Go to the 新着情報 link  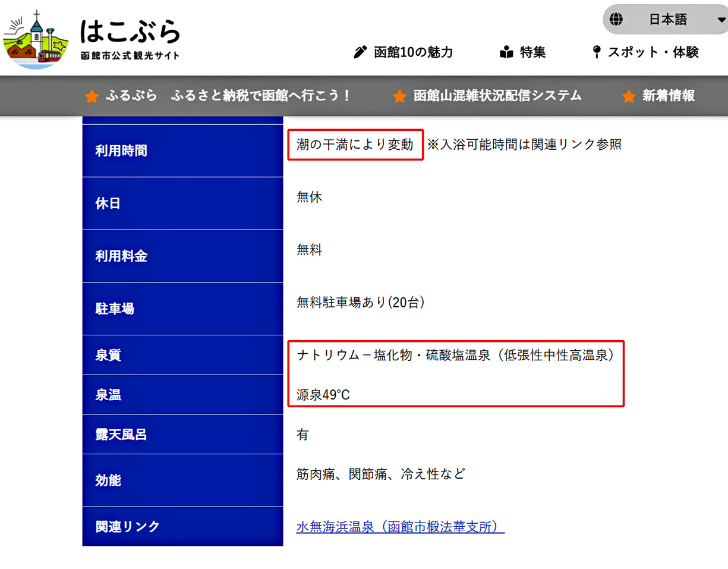668,96
